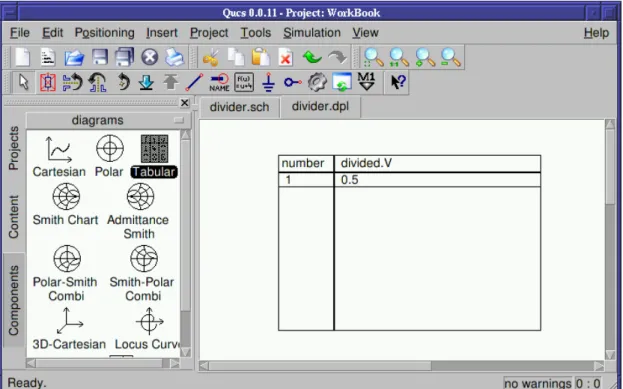The height and width of the screenshot is (389, 623).
Task: Activate the select pointer tool
Action: [x=23, y=83]
